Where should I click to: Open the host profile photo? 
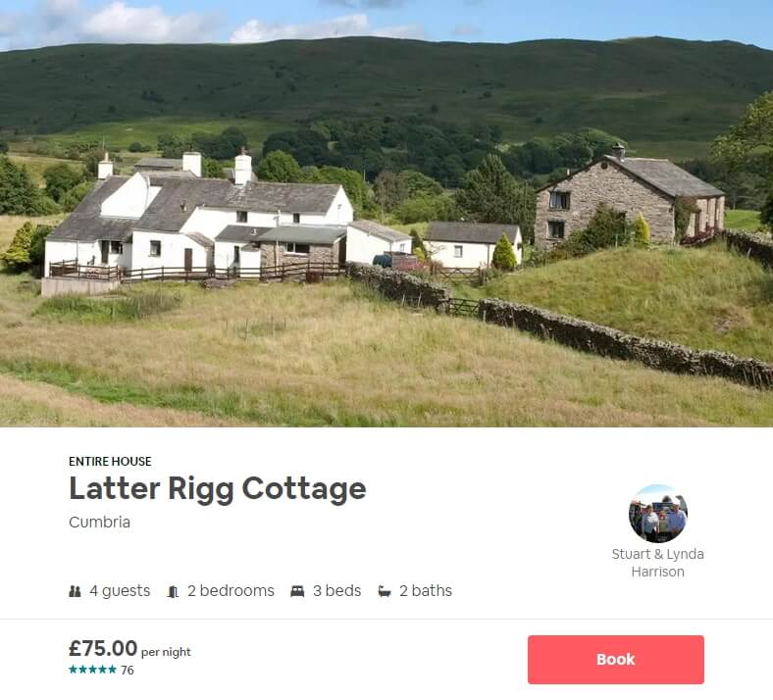point(657,514)
